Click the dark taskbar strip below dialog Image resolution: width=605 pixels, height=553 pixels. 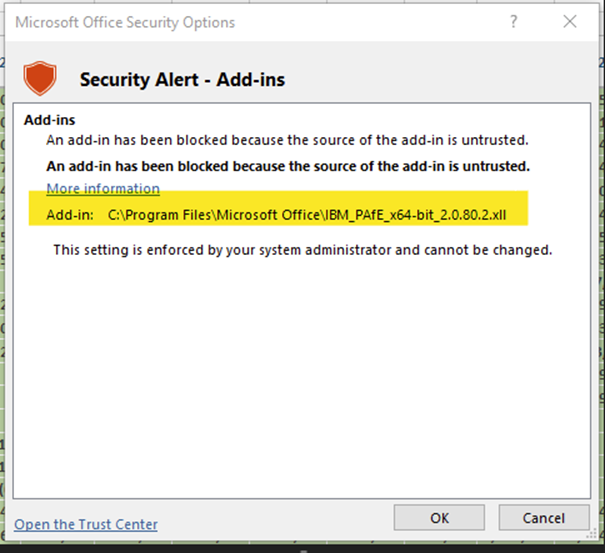tap(302, 548)
